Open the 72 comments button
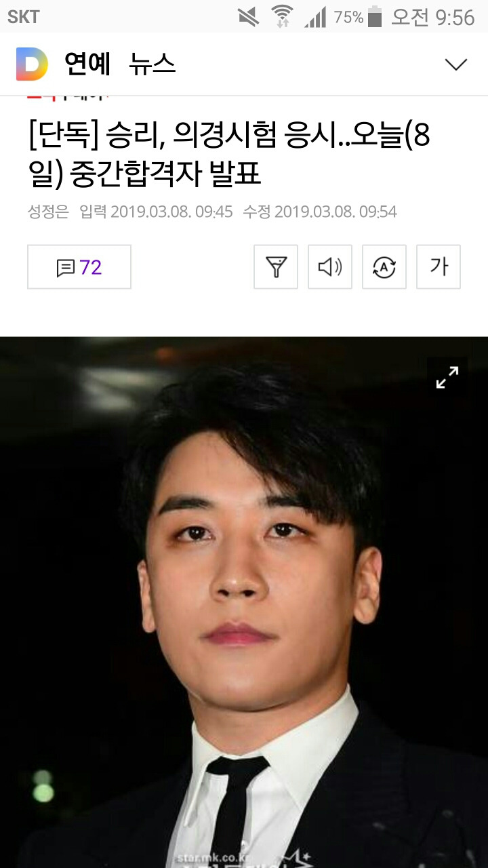 [79, 267]
